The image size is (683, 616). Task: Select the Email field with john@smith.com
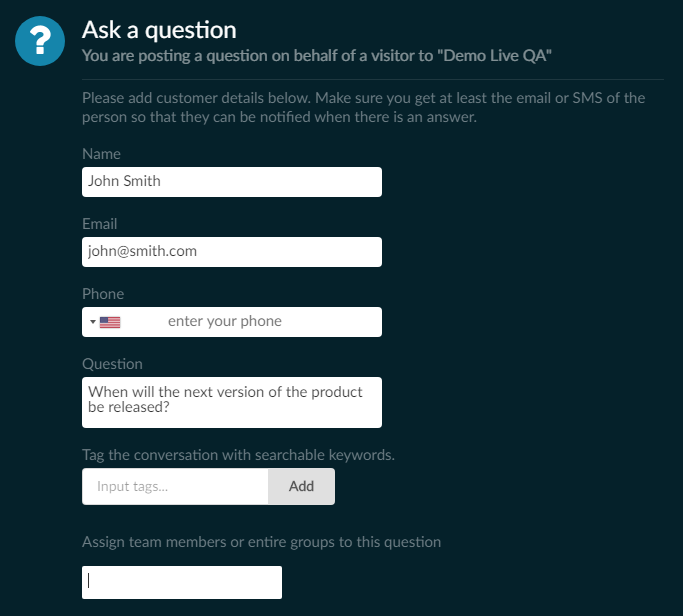(x=232, y=252)
